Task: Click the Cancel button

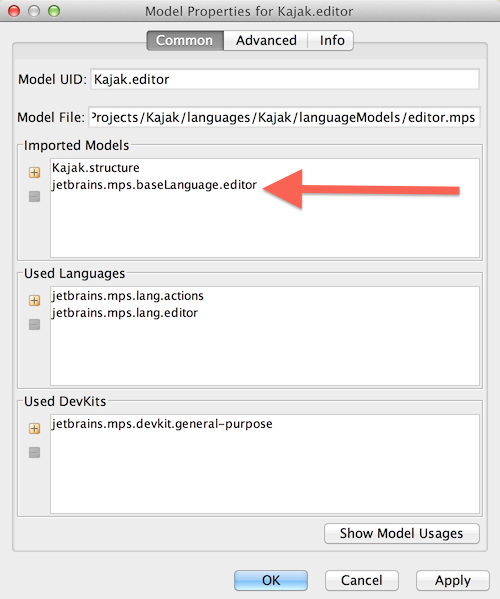Action: point(361,580)
